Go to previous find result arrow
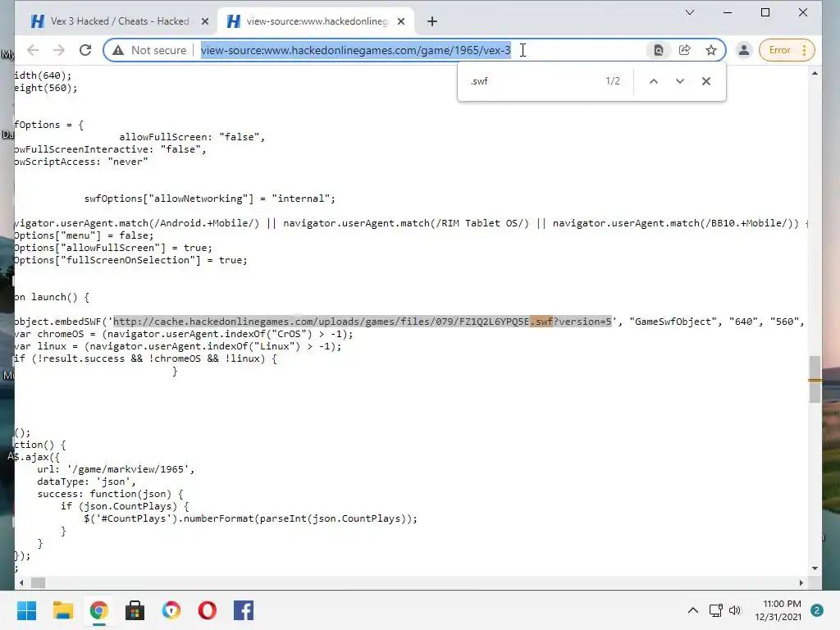 pos(654,81)
